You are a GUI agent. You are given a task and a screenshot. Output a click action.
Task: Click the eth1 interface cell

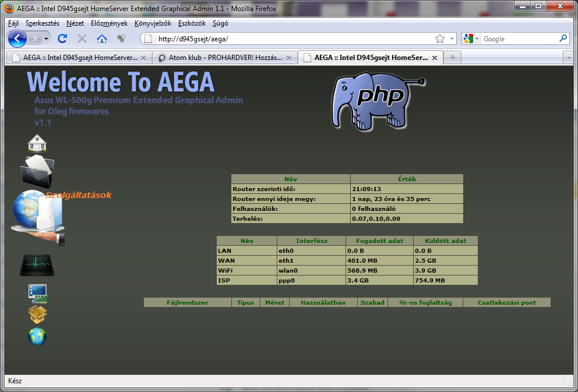(x=312, y=260)
